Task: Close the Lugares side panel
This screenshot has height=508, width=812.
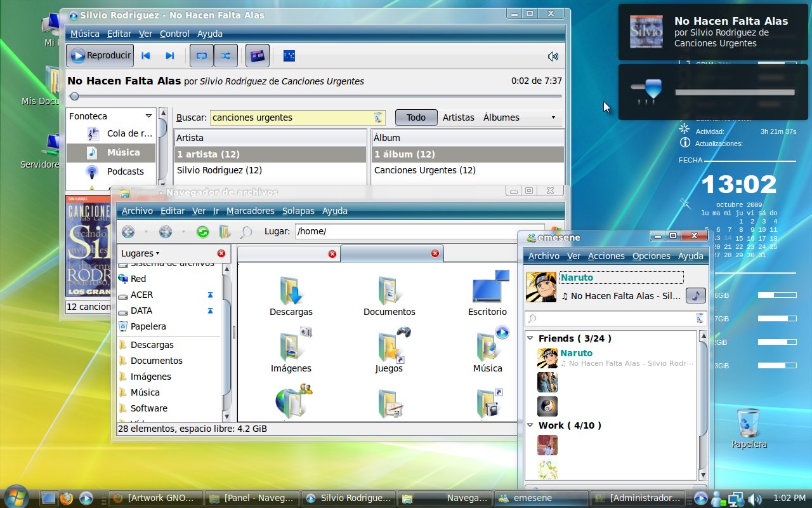Action: pyautogui.click(x=221, y=253)
